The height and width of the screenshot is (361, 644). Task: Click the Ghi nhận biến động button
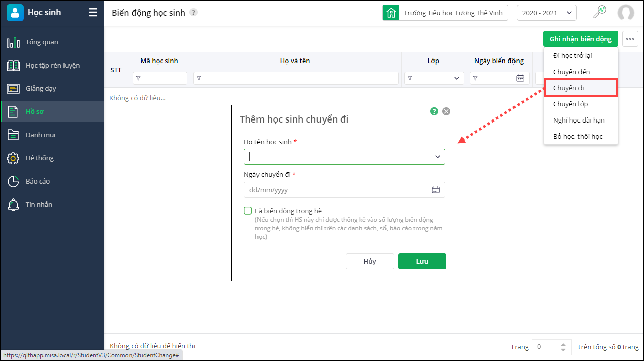pyautogui.click(x=581, y=39)
